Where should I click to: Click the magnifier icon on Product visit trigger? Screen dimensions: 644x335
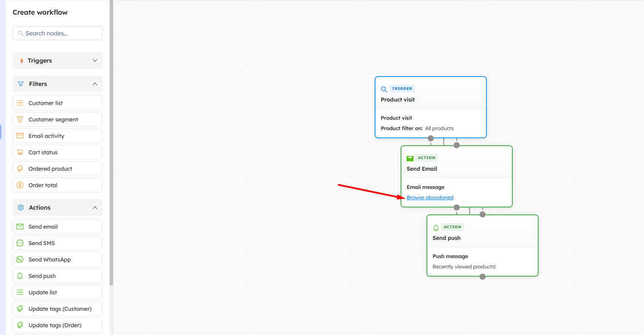pyautogui.click(x=384, y=89)
